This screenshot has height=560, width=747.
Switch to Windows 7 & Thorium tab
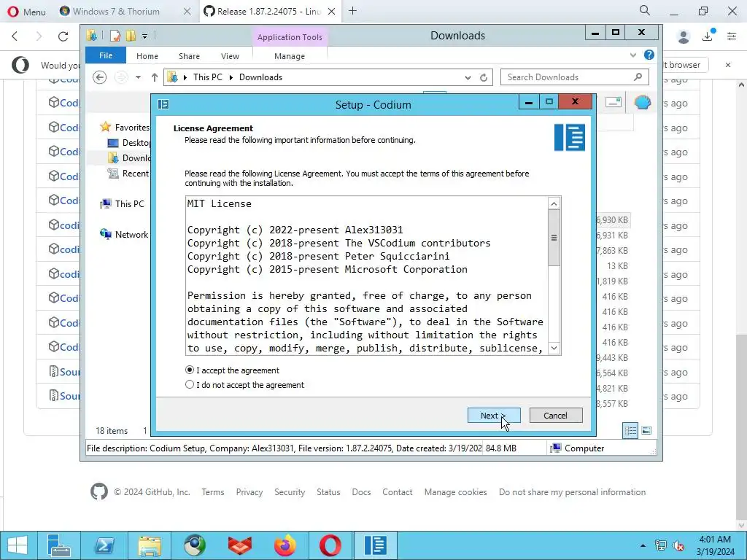coord(116,12)
